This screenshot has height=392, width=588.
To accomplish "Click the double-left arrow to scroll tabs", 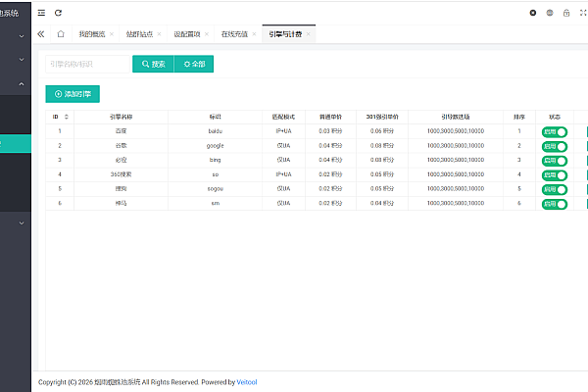I will pyautogui.click(x=41, y=34).
